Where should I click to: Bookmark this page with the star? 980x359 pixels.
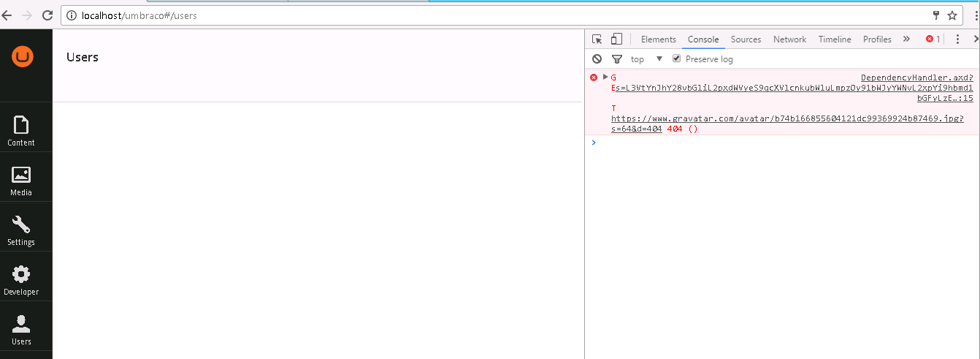952,15
